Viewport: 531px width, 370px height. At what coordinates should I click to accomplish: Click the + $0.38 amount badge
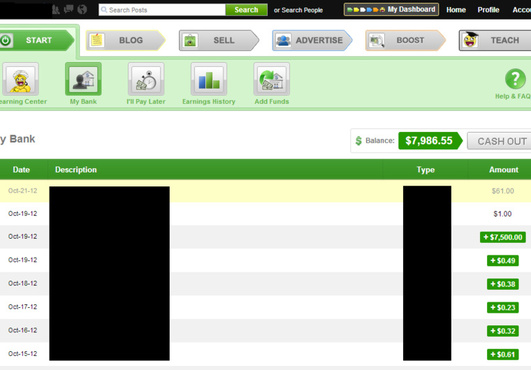click(x=503, y=284)
